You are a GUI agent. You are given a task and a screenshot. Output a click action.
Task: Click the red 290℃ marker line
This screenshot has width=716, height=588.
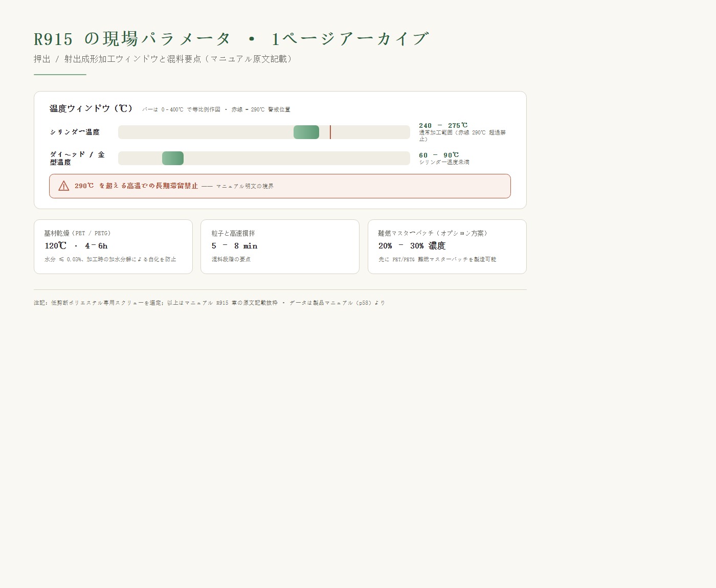[330, 132]
